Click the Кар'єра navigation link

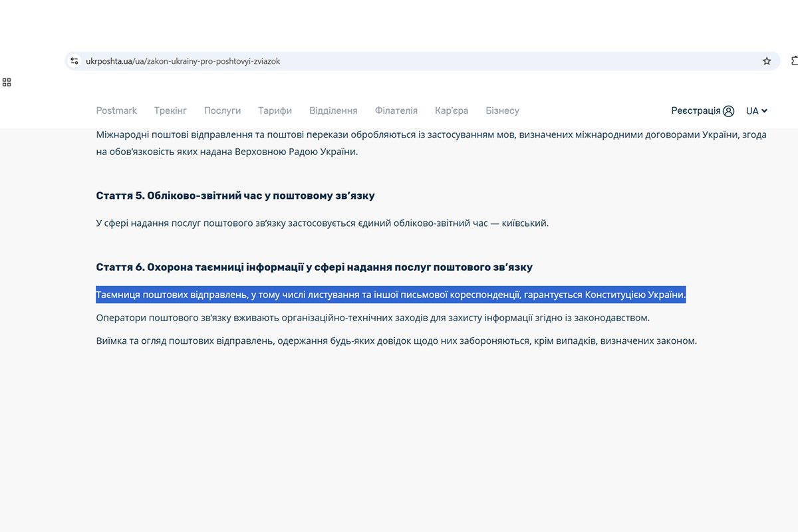[x=452, y=111]
